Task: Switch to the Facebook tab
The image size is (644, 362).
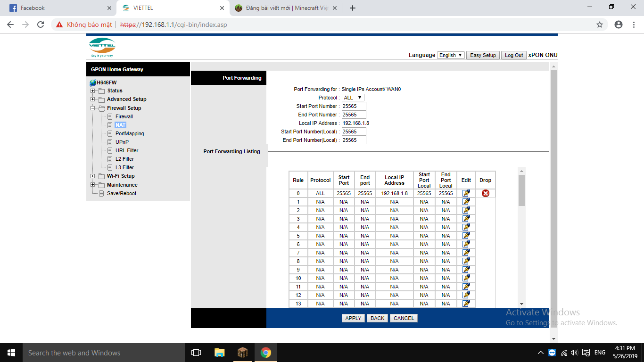Action: (58, 8)
